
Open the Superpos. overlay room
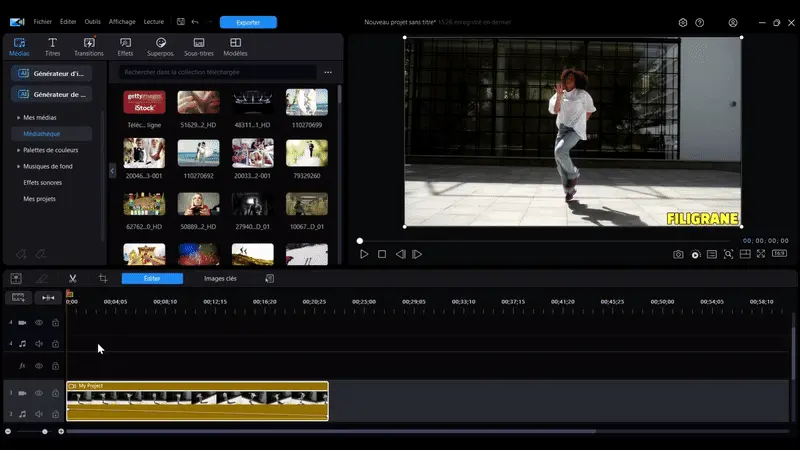(x=160, y=46)
